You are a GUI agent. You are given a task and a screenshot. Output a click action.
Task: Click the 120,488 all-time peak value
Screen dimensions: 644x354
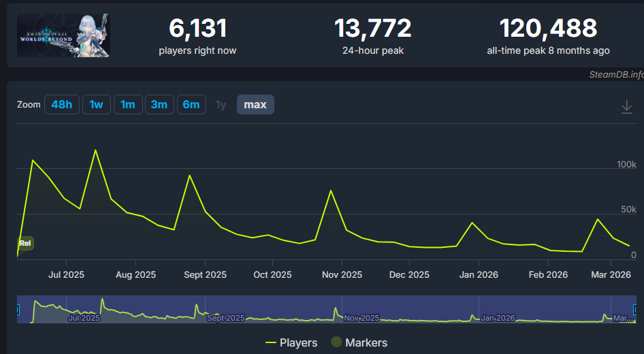(x=548, y=29)
